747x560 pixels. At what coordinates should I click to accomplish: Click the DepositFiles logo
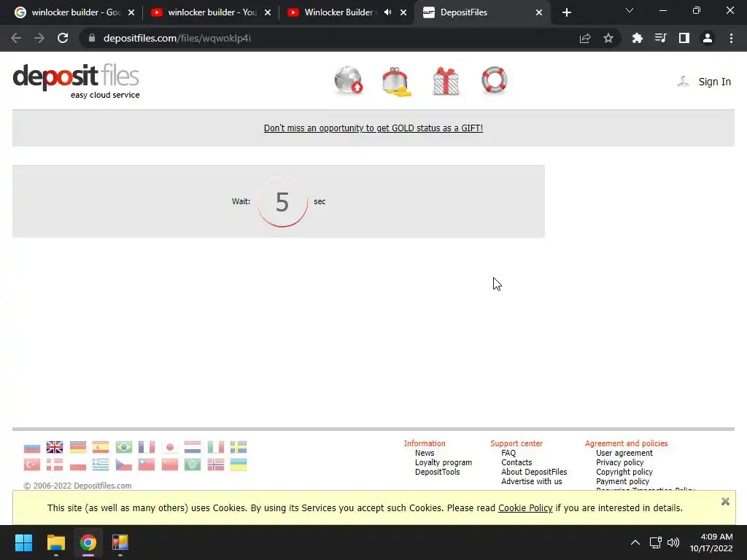click(76, 81)
